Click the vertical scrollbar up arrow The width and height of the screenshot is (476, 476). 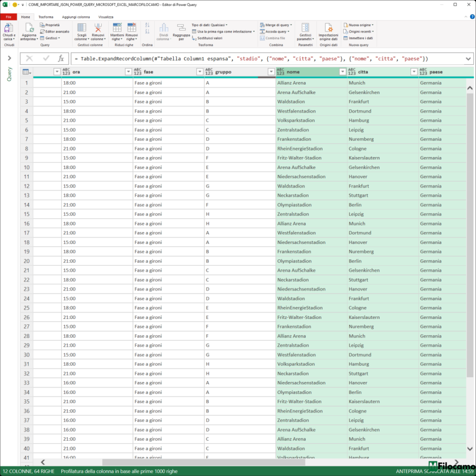[x=470, y=88]
